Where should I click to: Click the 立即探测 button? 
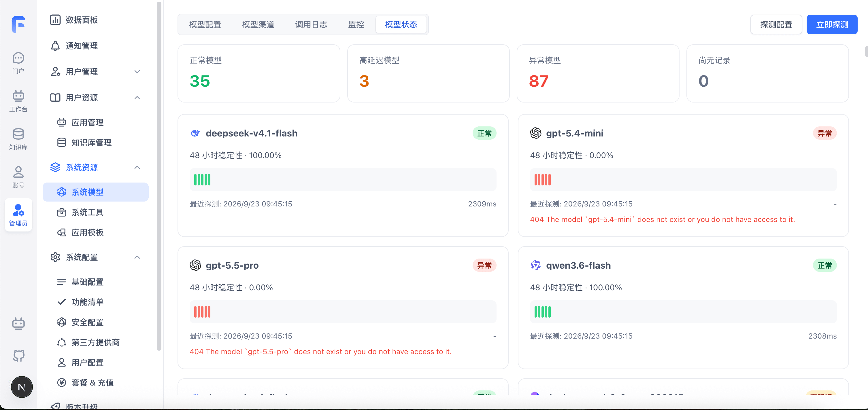[x=832, y=24]
